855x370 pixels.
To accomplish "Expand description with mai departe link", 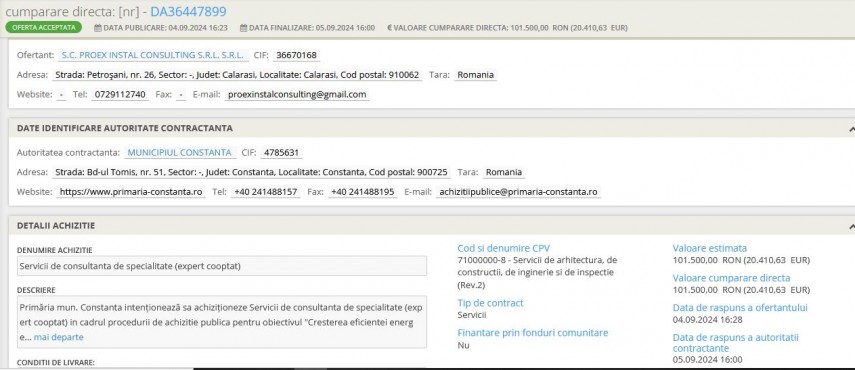I will pyautogui.click(x=58, y=337).
